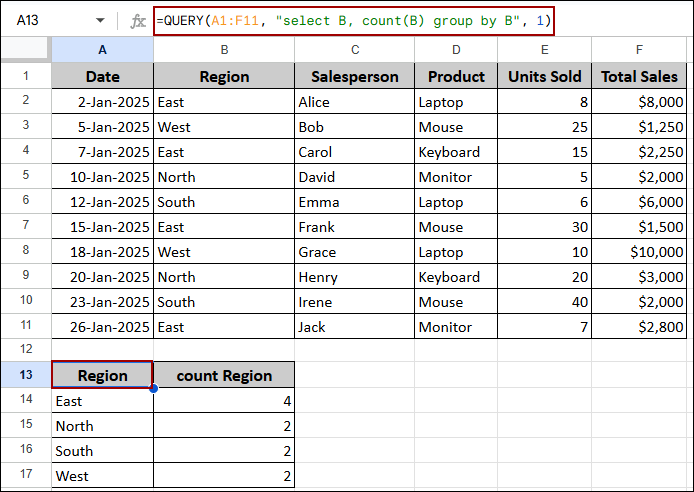Screen dimensions: 694x492
Task: Select the $1,250 total sales cell
Action: point(639,127)
